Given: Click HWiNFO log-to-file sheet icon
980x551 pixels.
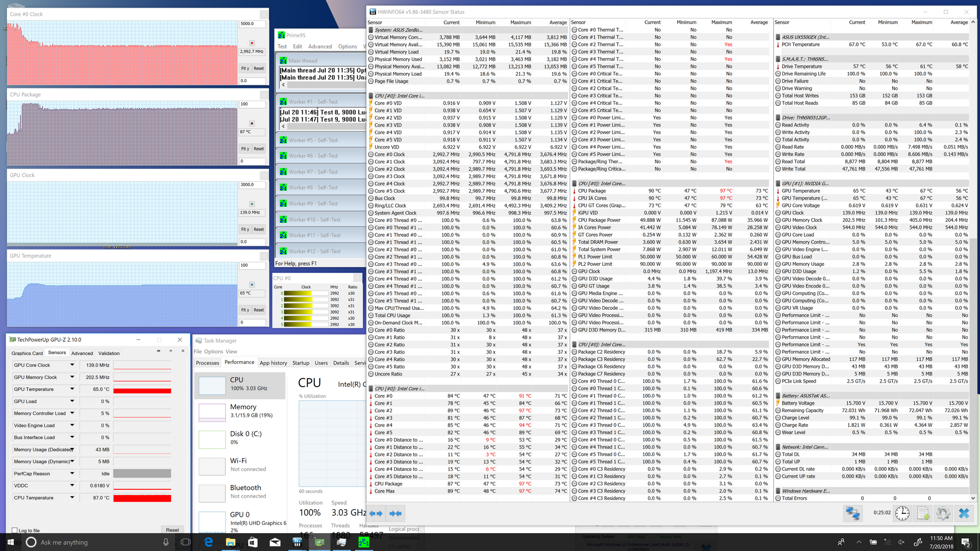Looking at the screenshot, I should point(923,513).
